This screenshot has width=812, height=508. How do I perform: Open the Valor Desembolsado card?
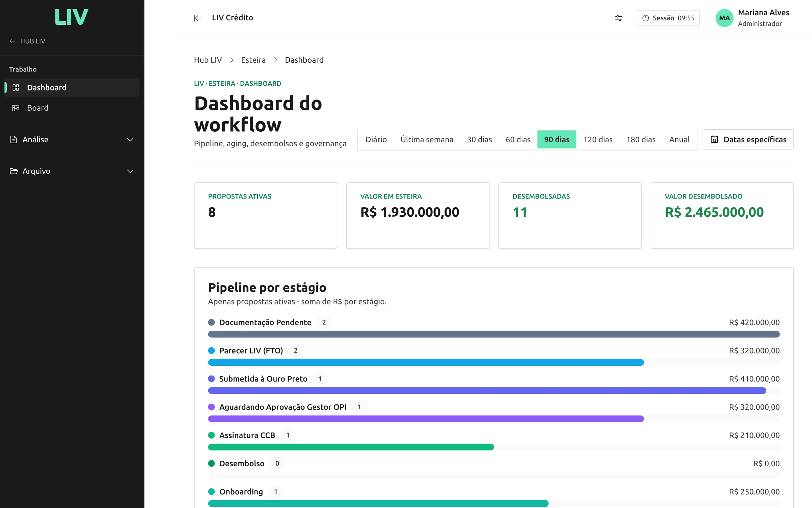pyautogui.click(x=722, y=216)
